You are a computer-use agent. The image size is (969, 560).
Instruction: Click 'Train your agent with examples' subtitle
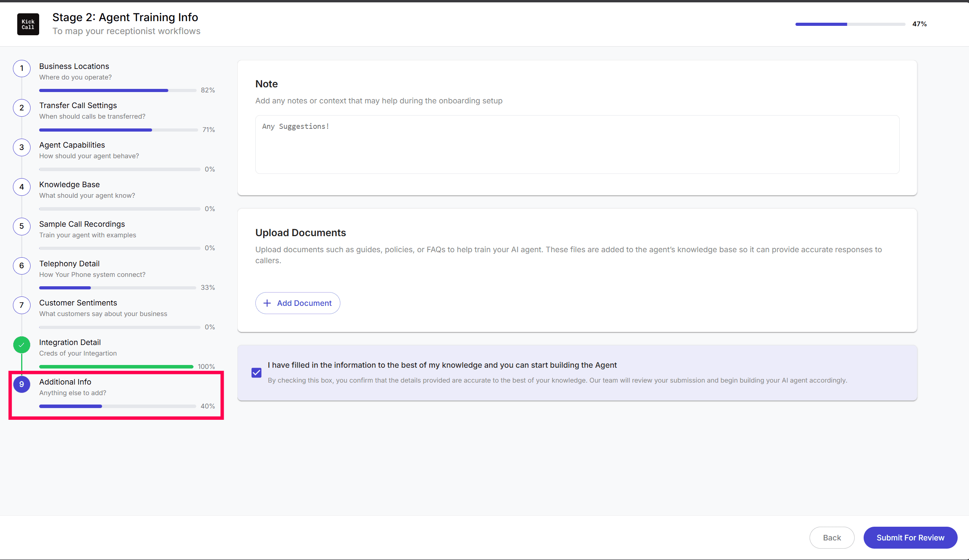[x=88, y=235]
